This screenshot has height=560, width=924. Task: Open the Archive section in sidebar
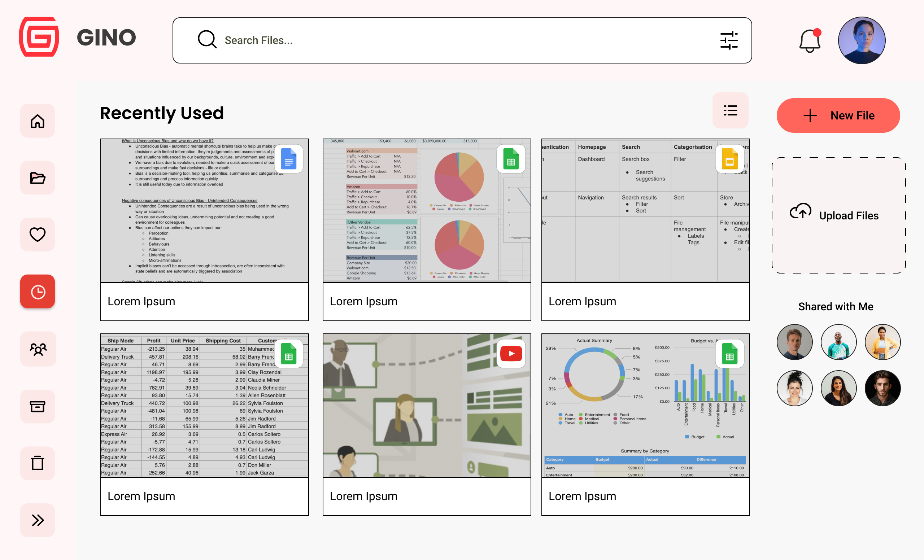click(38, 406)
